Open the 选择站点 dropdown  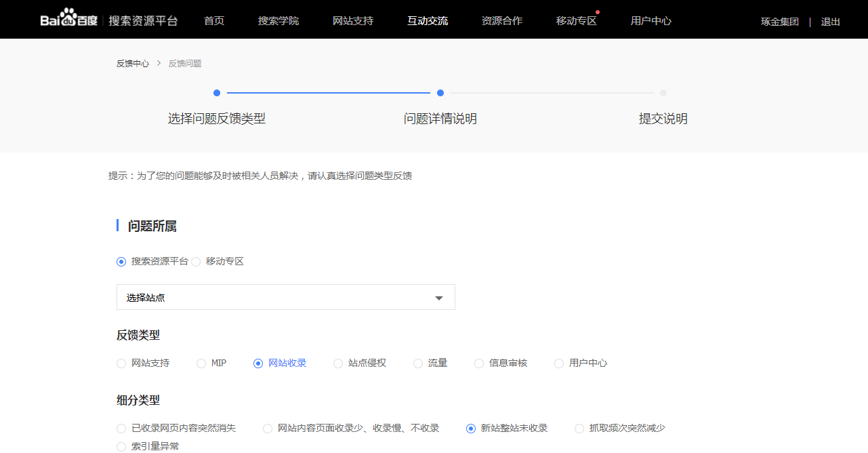coord(285,296)
